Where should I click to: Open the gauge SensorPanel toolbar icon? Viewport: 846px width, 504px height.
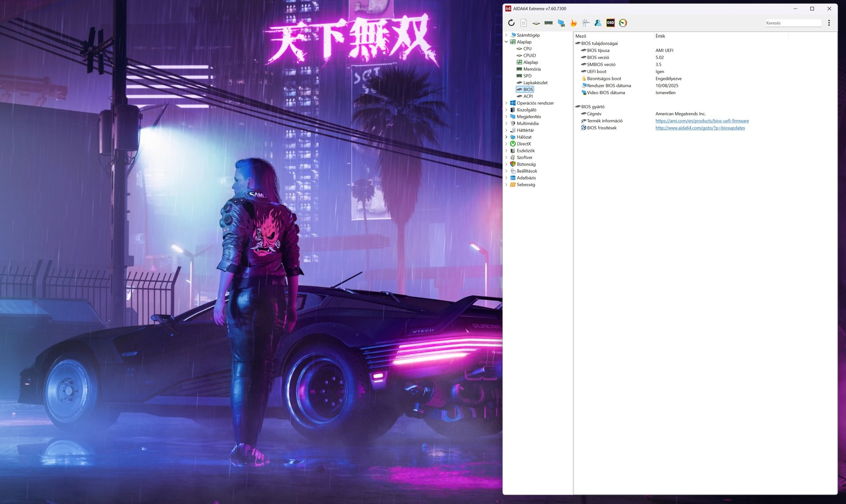(x=623, y=23)
